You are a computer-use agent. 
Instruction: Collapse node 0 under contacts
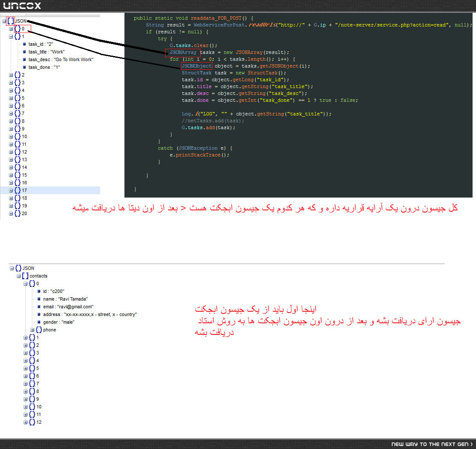[x=26, y=284]
